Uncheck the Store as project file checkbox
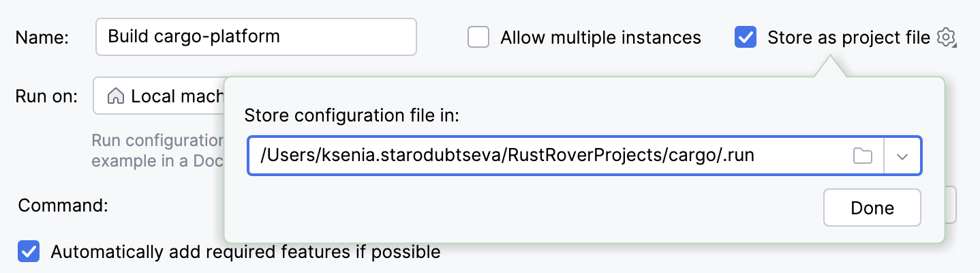980x273 pixels. 746,37
